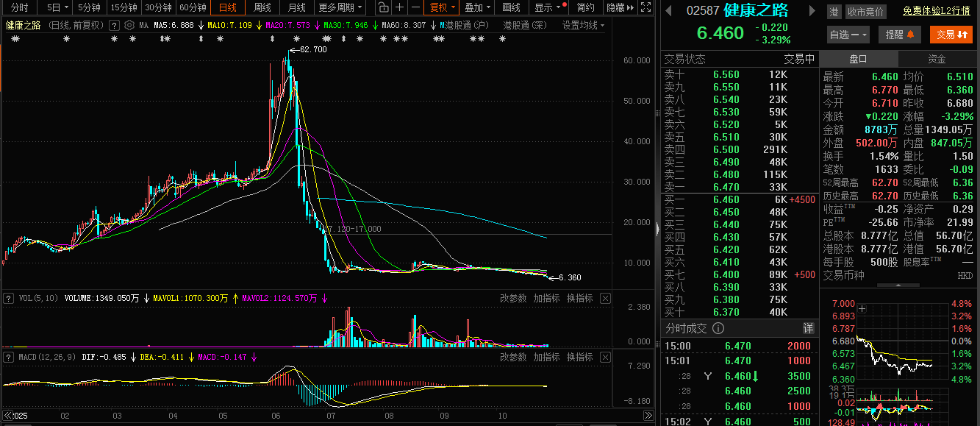Click info icon next to 分时成交
Image resolution: width=980 pixels, height=426 pixels.
718,328
